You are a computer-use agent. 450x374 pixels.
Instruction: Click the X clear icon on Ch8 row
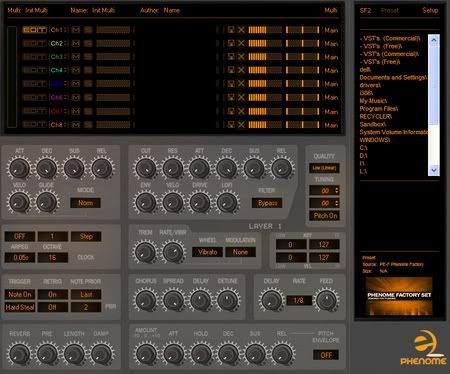(241, 125)
